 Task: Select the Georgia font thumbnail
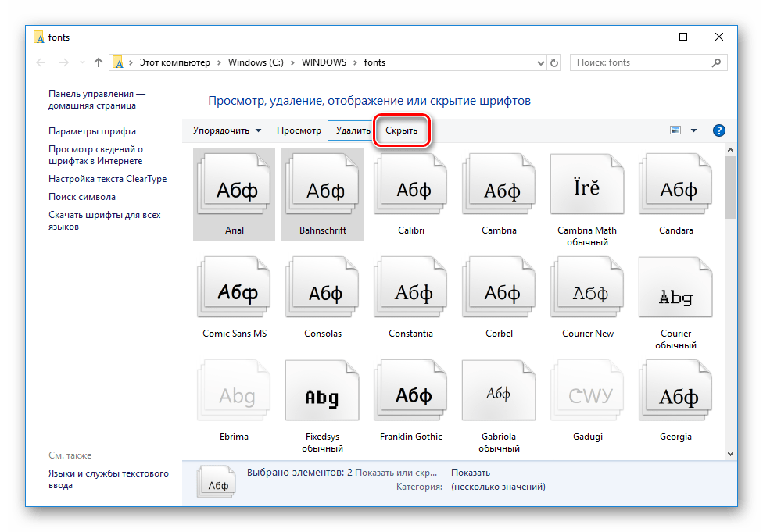click(675, 397)
